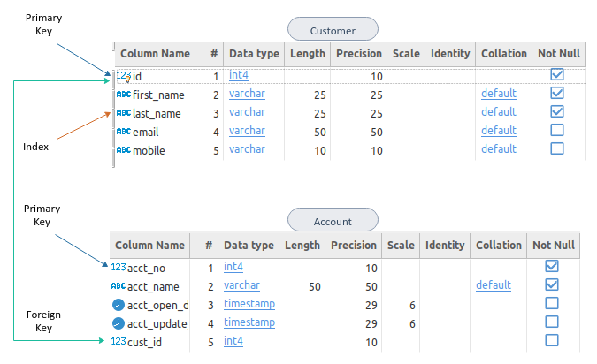597x364 pixels.
Task: Click the Account table title tab
Action: tap(333, 221)
